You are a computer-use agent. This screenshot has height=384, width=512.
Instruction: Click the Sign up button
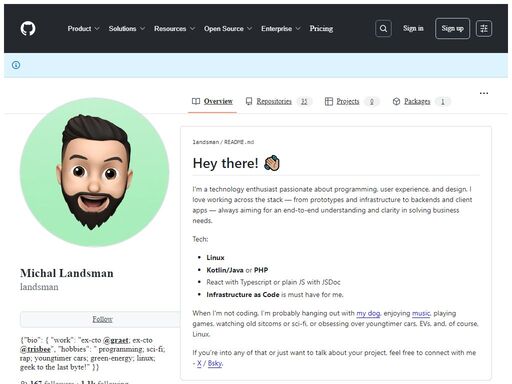[x=452, y=28]
